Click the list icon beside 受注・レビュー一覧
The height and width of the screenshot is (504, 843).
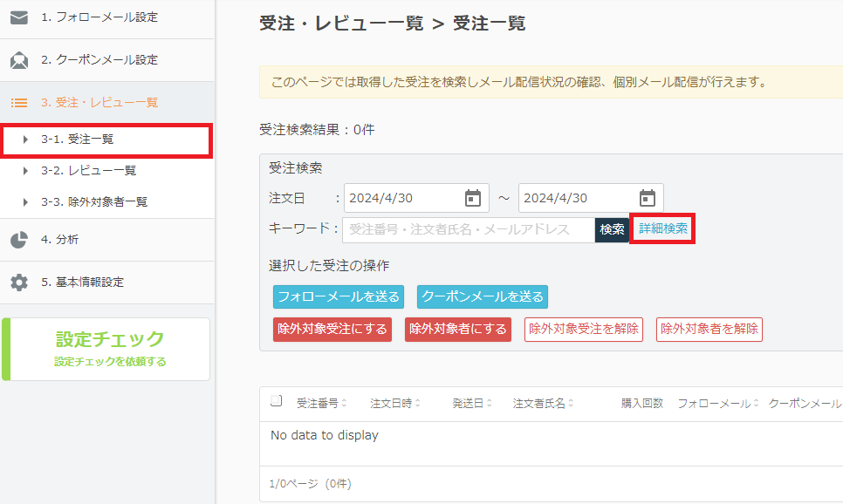(19, 103)
